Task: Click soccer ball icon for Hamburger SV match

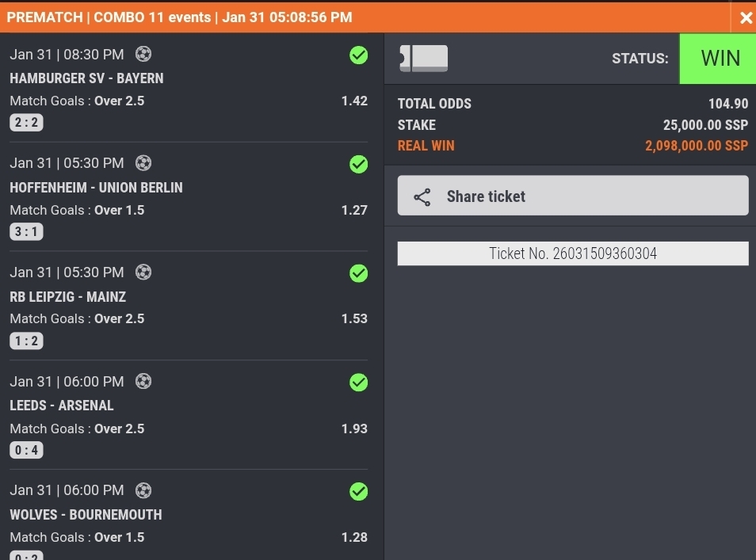Action: [143, 54]
